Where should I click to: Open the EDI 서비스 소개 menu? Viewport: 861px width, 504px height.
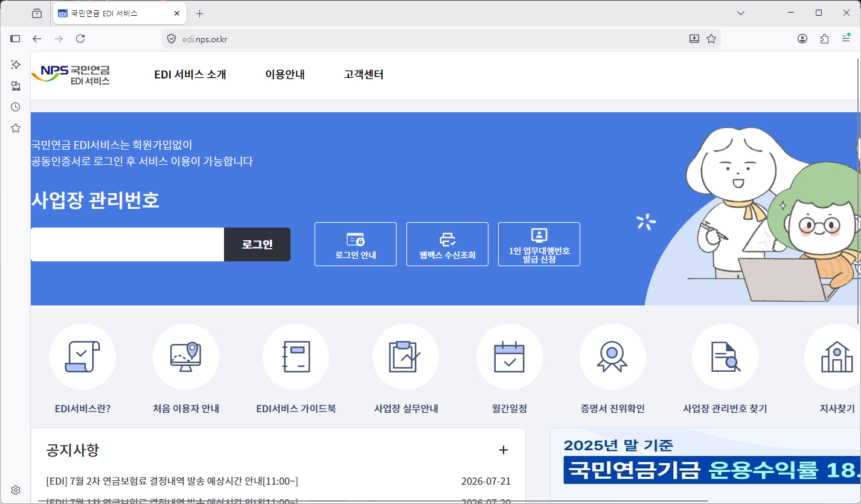(190, 75)
